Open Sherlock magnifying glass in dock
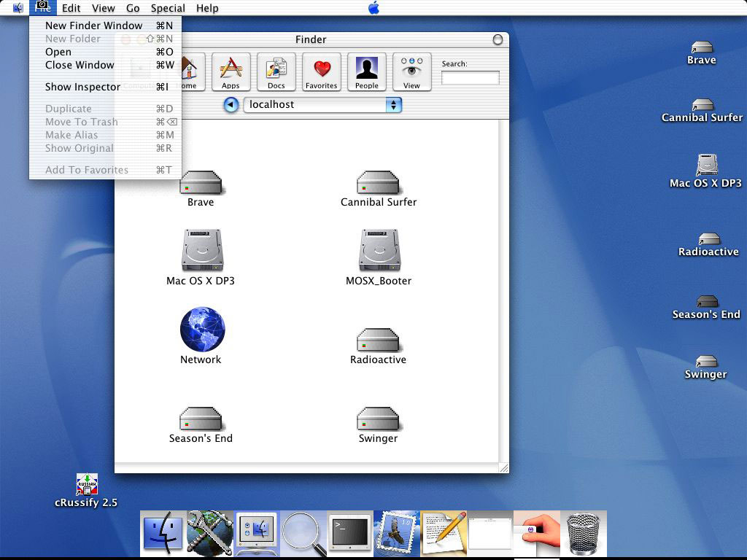747x560 pixels. (303, 533)
